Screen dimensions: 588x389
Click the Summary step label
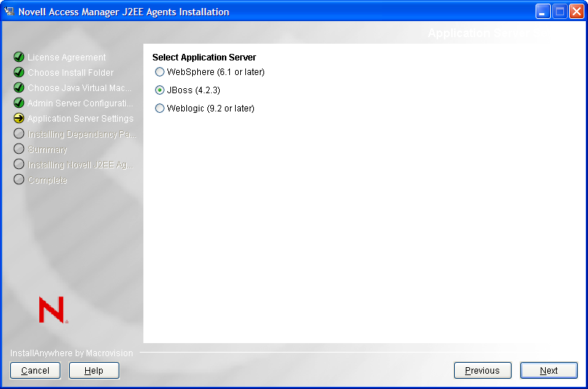[x=47, y=149]
